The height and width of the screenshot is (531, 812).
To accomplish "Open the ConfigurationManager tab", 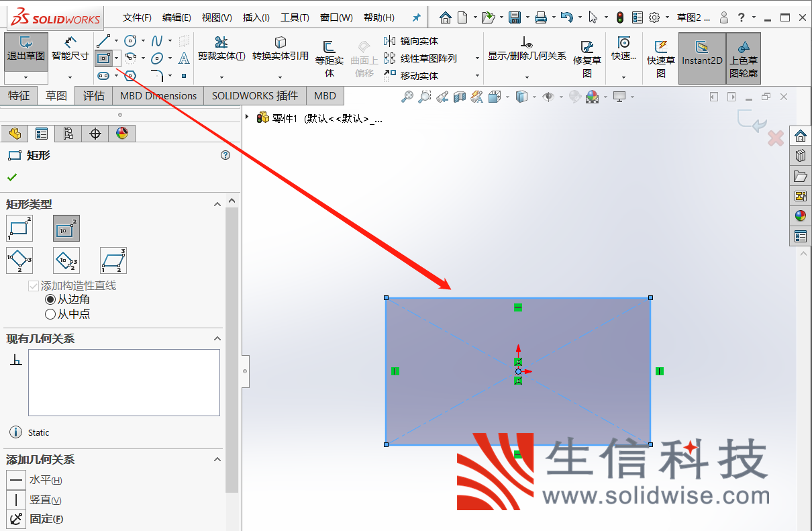I will (68, 133).
